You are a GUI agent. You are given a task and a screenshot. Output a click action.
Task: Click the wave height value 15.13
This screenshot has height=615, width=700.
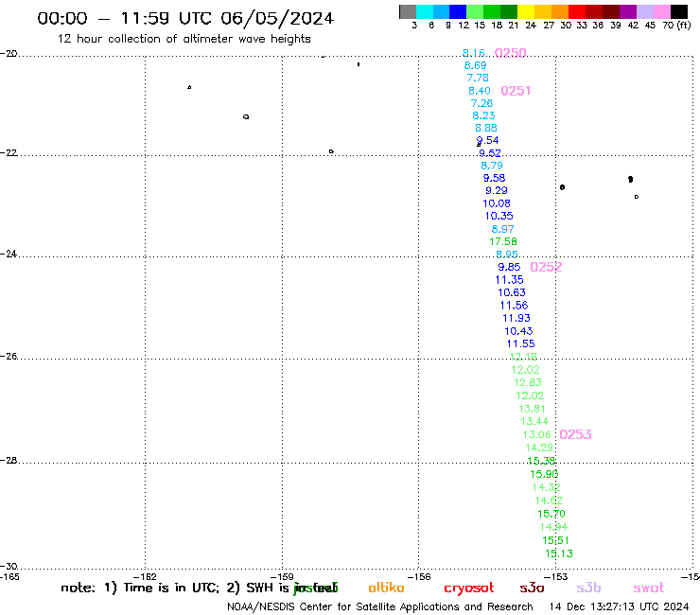[x=559, y=553]
